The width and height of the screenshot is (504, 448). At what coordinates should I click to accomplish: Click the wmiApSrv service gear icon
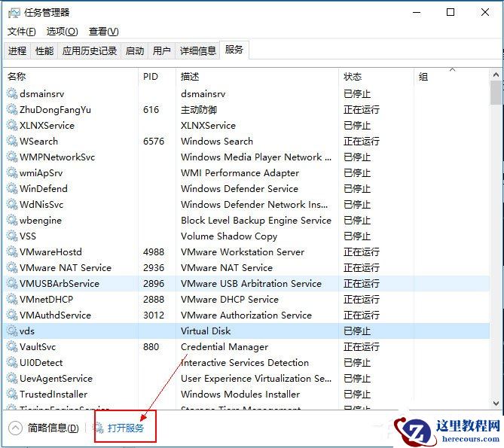click(12, 172)
